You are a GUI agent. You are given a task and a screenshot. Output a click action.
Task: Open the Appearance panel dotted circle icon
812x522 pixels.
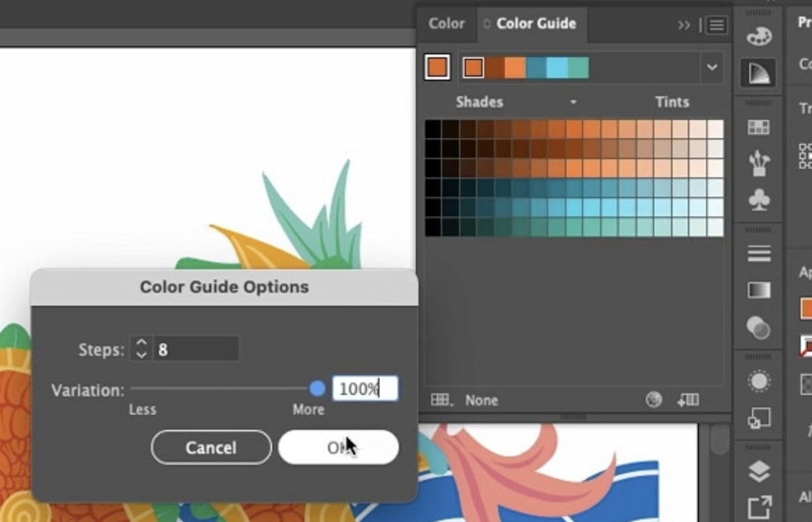tap(759, 382)
